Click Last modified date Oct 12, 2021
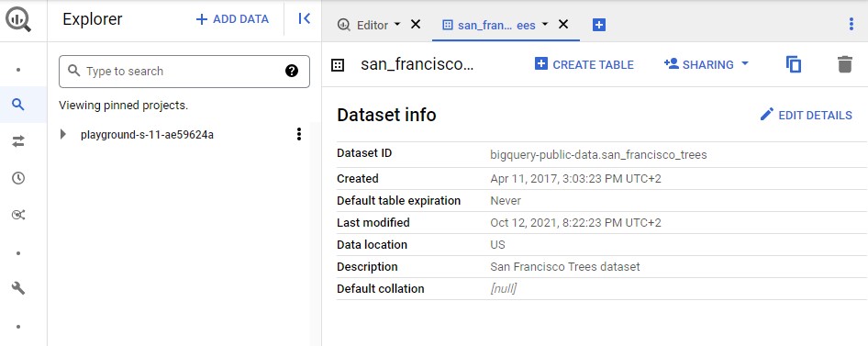This screenshot has width=868, height=346. (575, 222)
